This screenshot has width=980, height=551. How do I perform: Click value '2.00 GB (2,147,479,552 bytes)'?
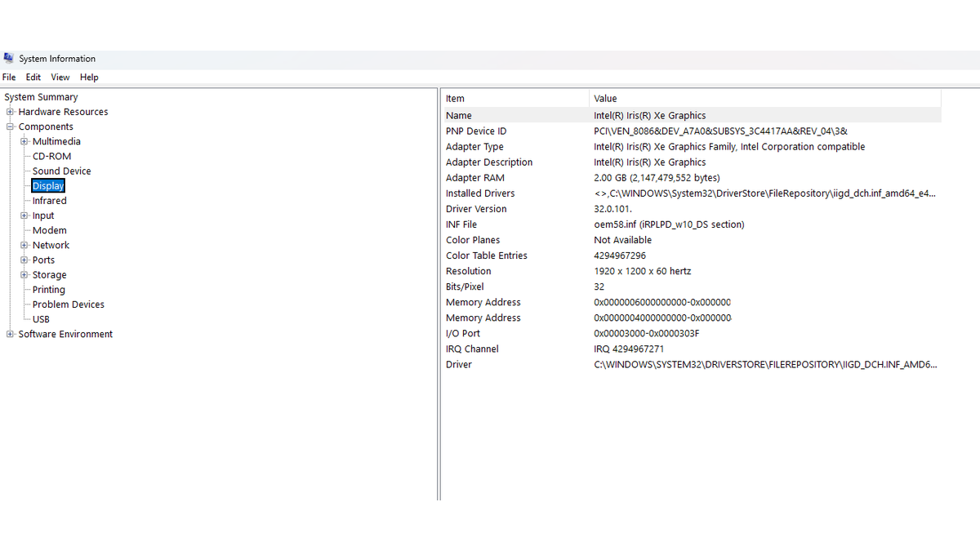657,178
